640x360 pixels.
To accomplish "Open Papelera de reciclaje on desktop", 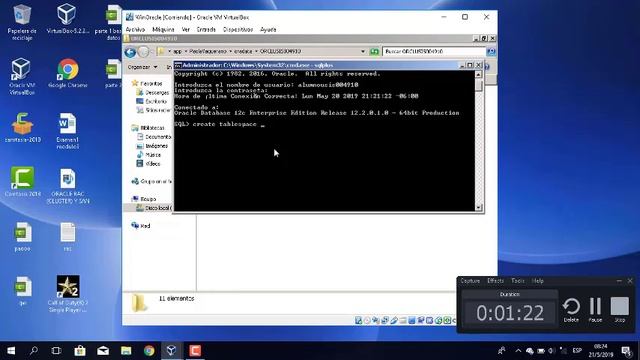I will click(x=22, y=22).
